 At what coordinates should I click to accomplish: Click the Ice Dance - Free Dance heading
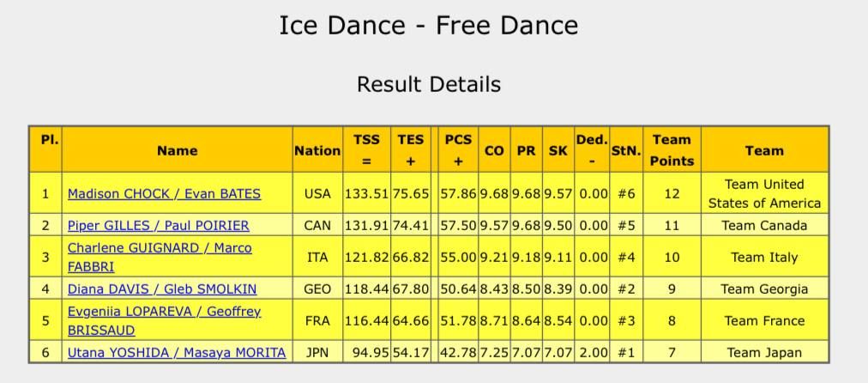(428, 26)
